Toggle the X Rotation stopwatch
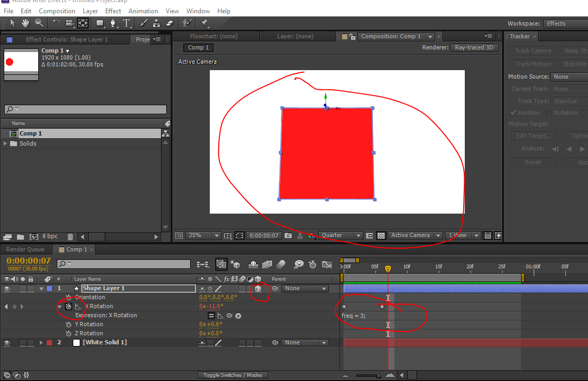Viewport: 588px width, 381px height. click(69, 307)
